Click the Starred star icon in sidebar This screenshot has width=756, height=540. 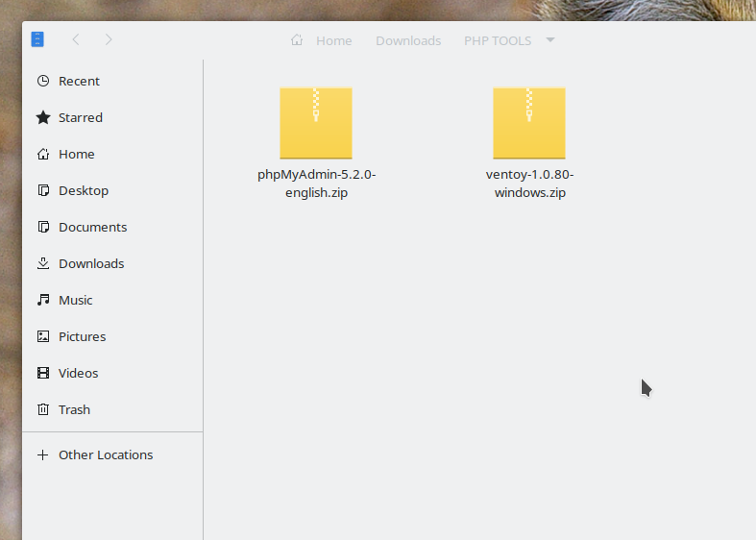coord(42,118)
